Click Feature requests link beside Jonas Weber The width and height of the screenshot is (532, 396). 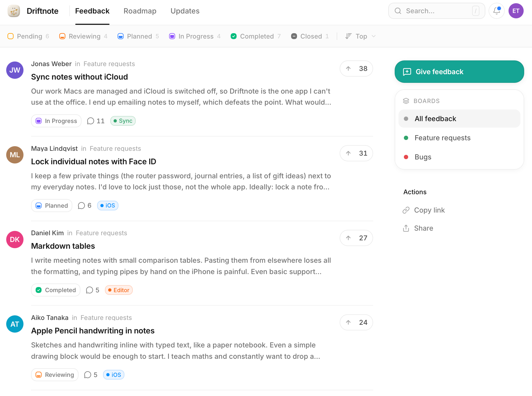point(109,64)
